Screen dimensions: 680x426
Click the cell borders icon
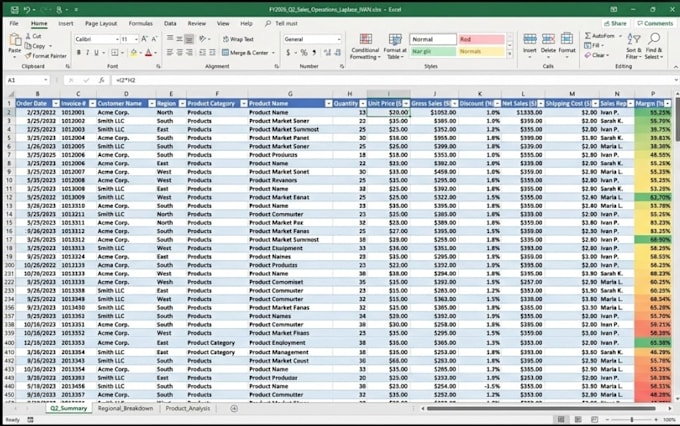(x=114, y=52)
